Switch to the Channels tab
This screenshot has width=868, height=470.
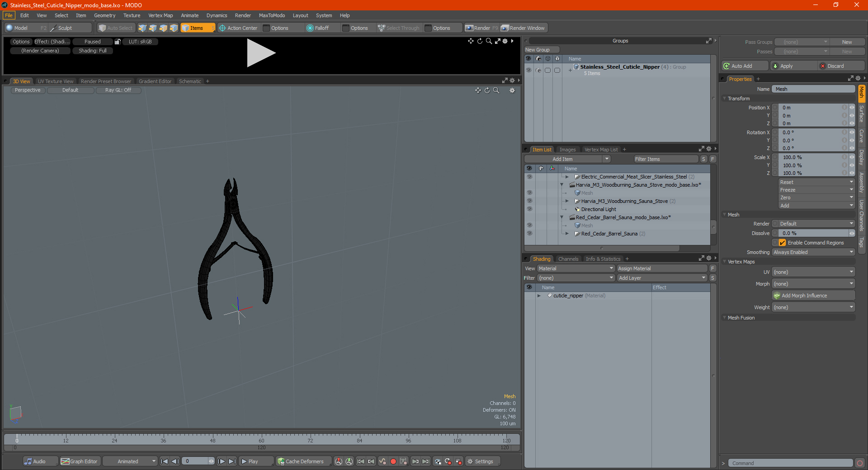(x=568, y=259)
